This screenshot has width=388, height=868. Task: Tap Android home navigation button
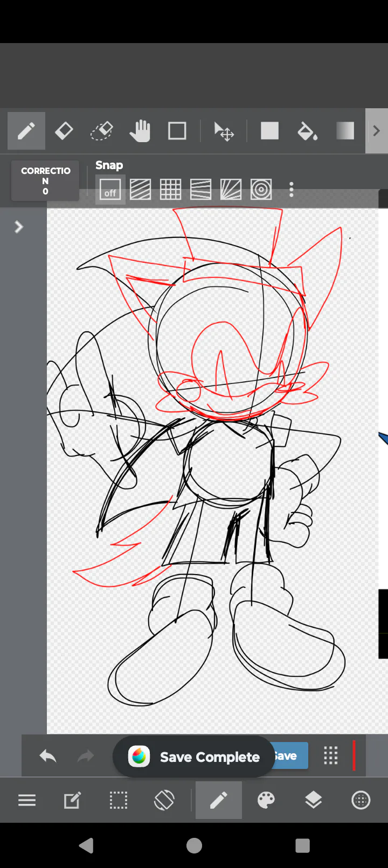click(x=194, y=846)
